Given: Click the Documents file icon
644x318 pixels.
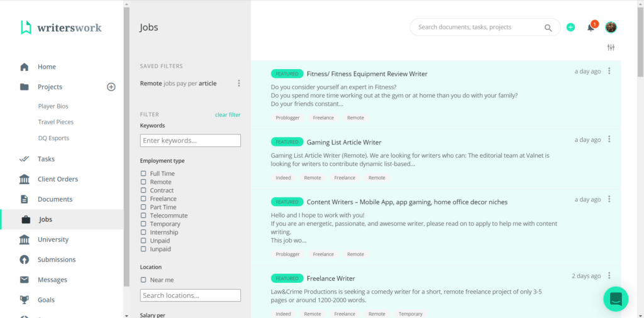Looking at the screenshot, I should click(x=25, y=199).
